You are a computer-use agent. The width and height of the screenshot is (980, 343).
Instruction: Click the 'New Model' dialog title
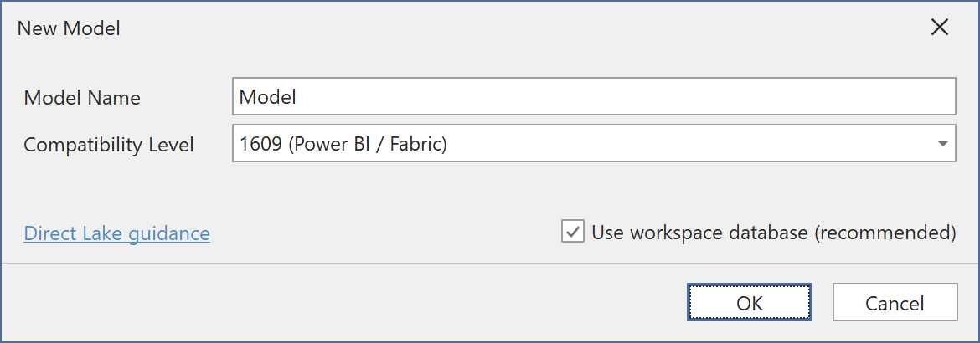tap(69, 28)
